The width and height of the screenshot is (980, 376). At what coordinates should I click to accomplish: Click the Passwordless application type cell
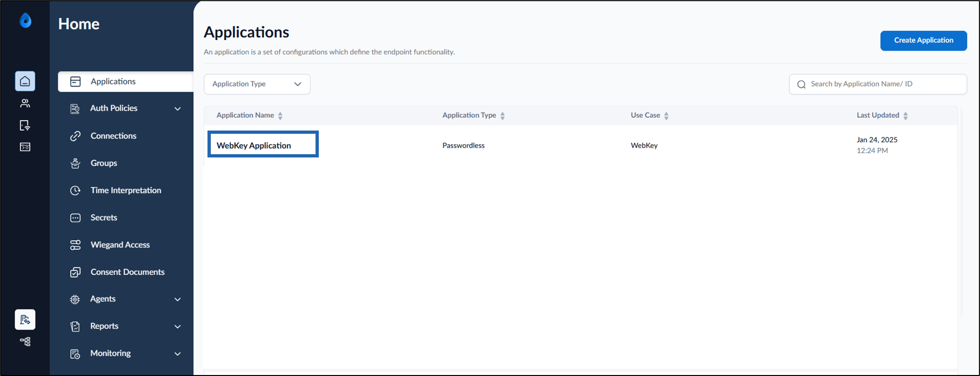click(464, 146)
